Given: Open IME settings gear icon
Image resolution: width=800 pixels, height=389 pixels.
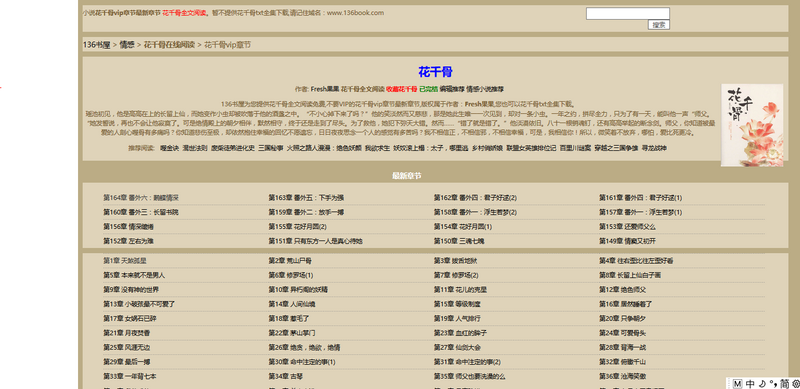Looking at the screenshot, I should tap(795, 383).
